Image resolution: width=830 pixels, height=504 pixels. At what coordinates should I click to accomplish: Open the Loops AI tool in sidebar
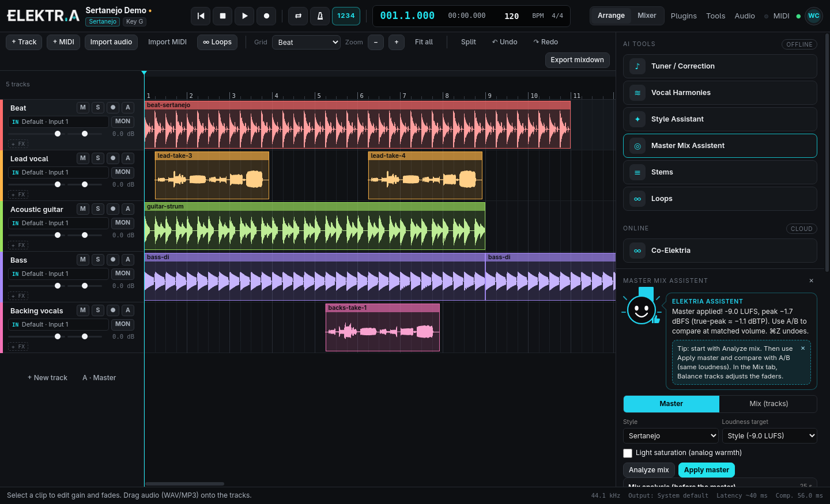(x=720, y=199)
